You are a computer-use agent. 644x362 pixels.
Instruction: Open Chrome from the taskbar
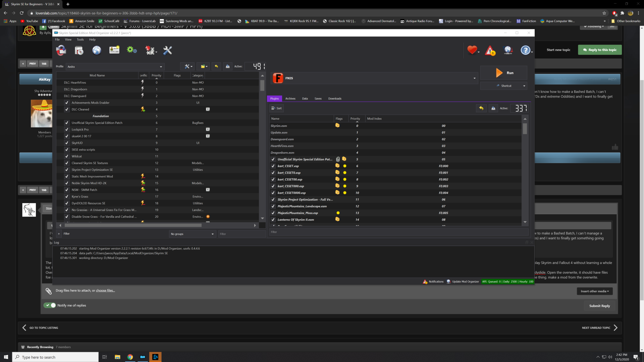130,357
